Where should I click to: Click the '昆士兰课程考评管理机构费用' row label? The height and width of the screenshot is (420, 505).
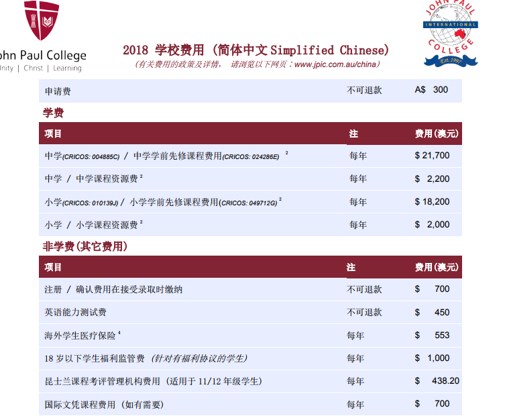pos(103,382)
